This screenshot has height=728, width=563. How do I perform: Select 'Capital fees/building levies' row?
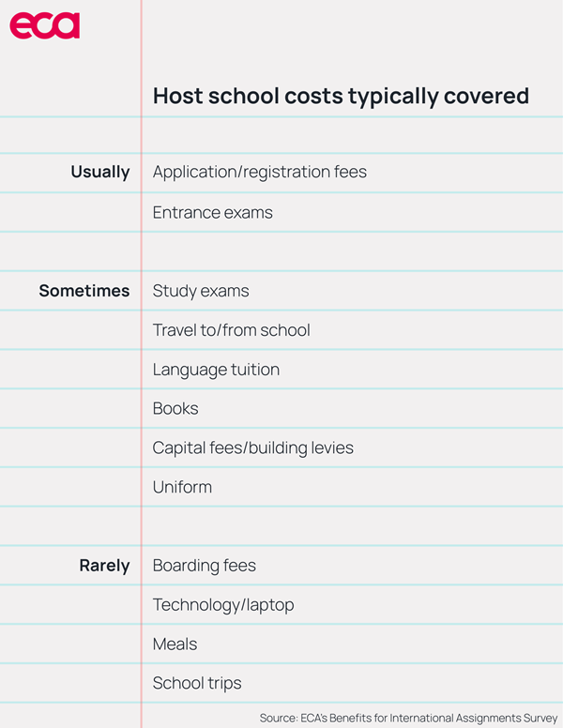pyautogui.click(x=252, y=448)
